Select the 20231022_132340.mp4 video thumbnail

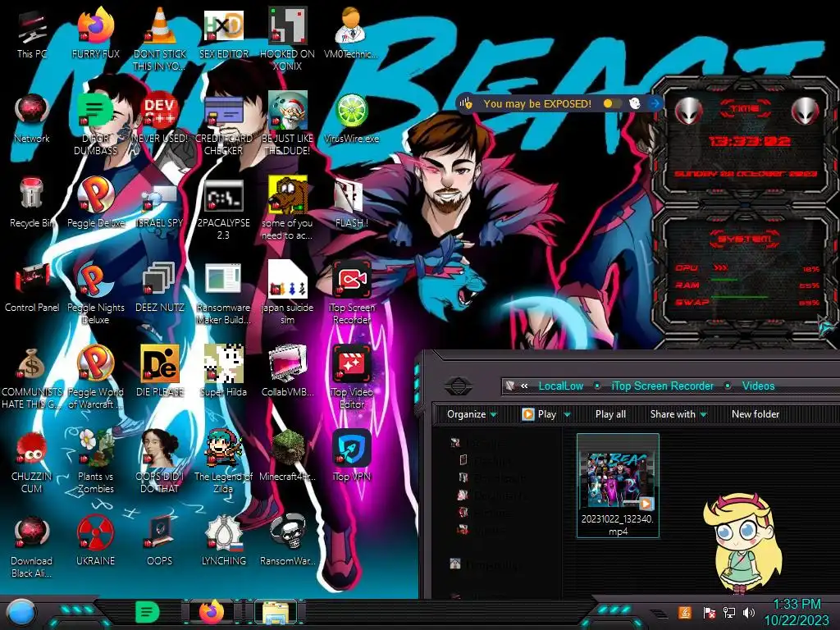click(x=618, y=486)
